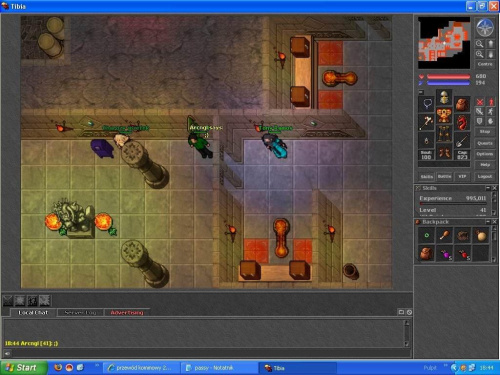
Task: Open the Advertising chat tab
Action: pos(127,312)
